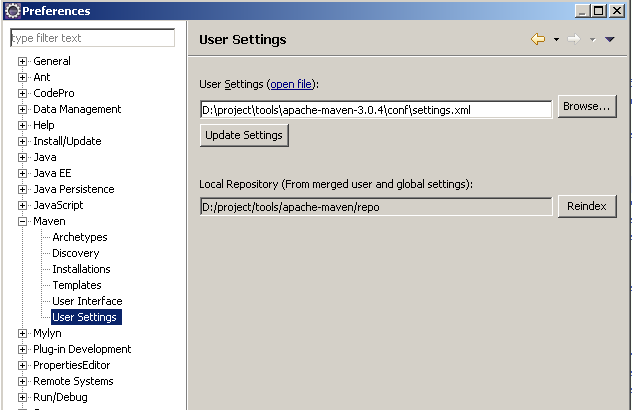This screenshot has height=410, width=632.
Task: Click the Update Settings button
Action: pos(244,135)
